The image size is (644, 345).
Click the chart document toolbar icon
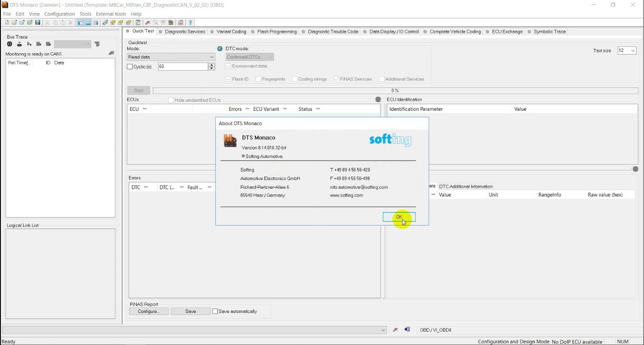coord(138,23)
